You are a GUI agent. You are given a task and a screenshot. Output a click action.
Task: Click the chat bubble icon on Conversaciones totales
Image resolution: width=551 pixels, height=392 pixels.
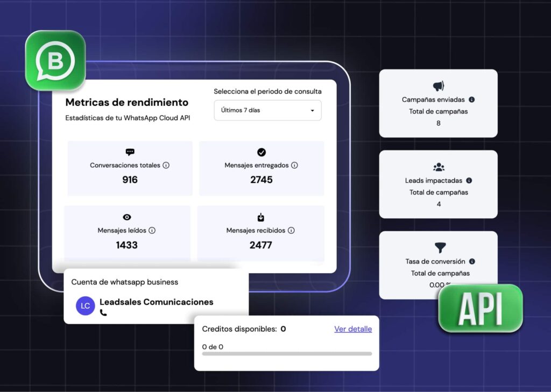(x=130, y=152)
